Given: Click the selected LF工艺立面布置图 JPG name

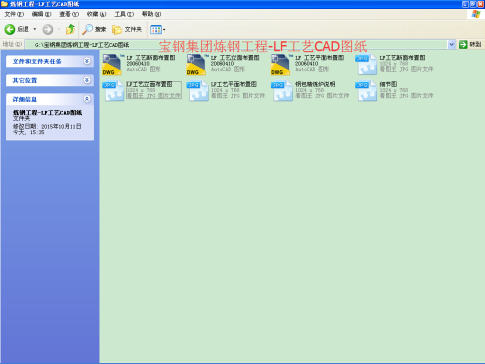Looking at the screenshot, I should (149, 84).
